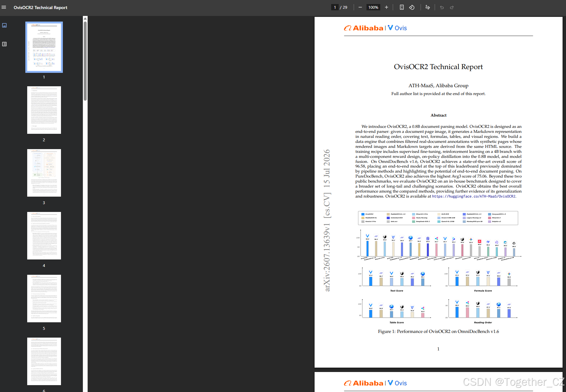Click the "ATH-MaaS, Alibaba Group" author line

438,86
